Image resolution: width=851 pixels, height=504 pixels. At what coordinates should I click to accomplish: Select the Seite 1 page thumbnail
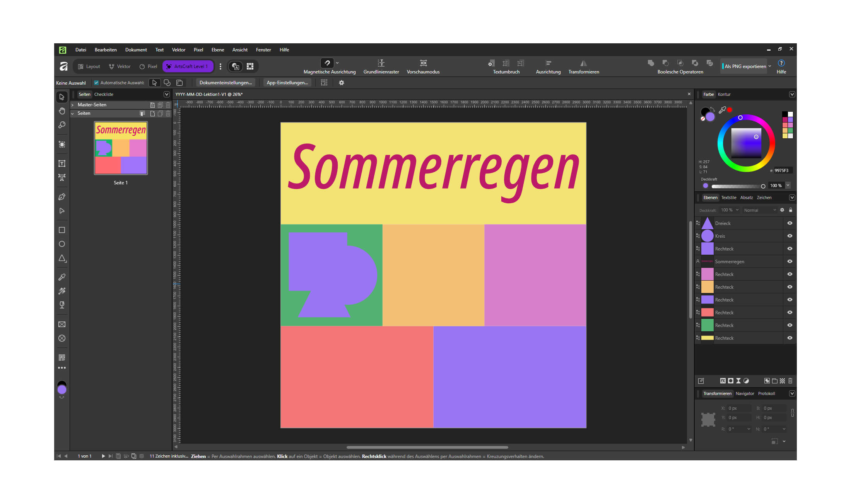121,148
